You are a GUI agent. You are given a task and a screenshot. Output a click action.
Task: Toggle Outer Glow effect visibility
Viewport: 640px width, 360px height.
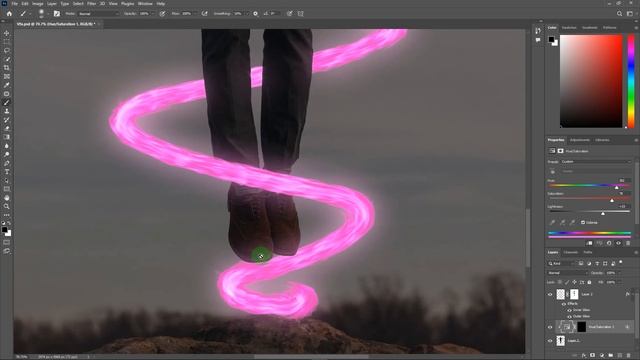[569, 316]
